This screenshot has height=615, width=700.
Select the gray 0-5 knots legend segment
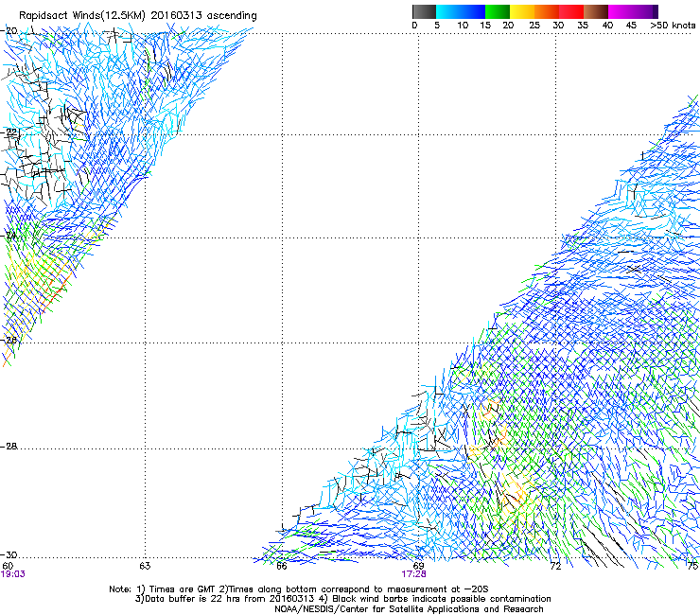pyautogui.click(x=424, y=11)
